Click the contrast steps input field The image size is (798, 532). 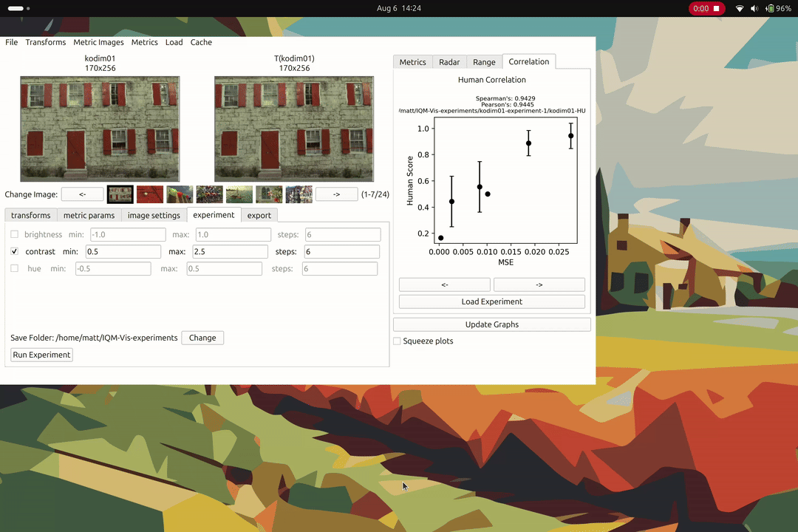[342, 251]
